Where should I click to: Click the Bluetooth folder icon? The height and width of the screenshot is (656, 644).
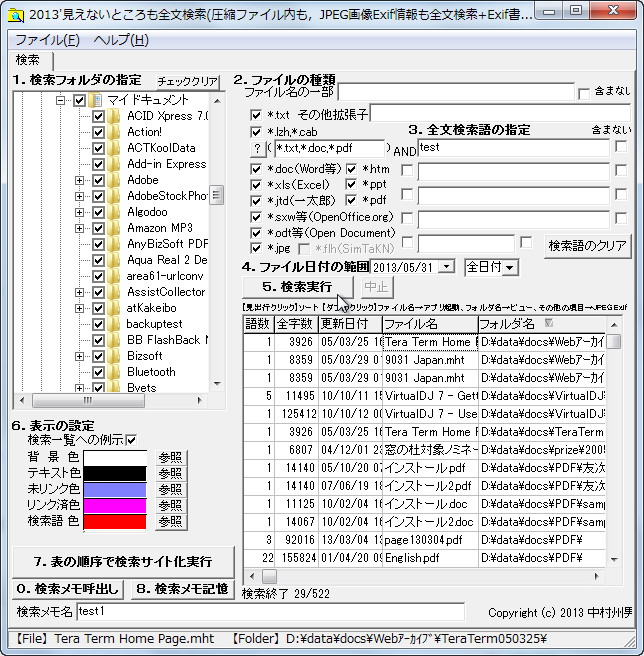point(113,372)
